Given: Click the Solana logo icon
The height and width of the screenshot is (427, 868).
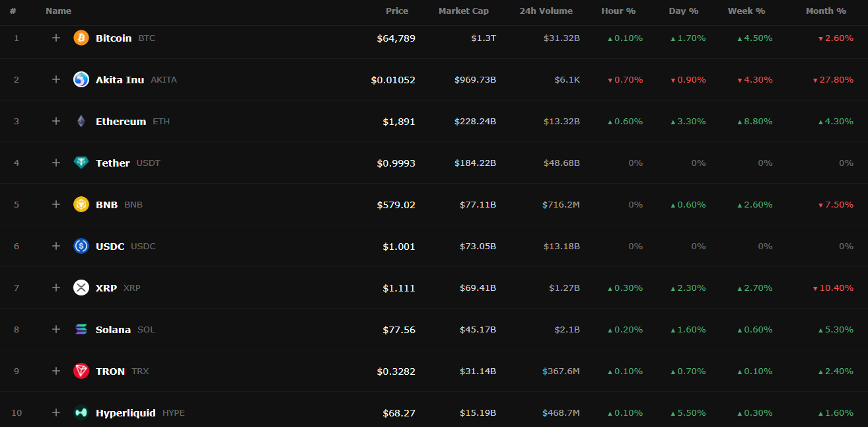Looking at the screenshot, I should click(x=81, y=329).
